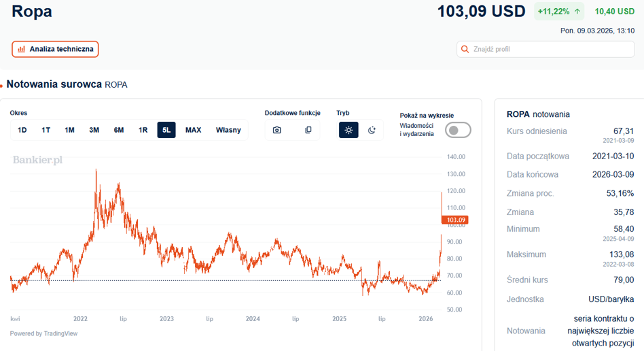Click the 2022 label on time axis
This screenshot has height=351, width=644.
tap(80, 319)
